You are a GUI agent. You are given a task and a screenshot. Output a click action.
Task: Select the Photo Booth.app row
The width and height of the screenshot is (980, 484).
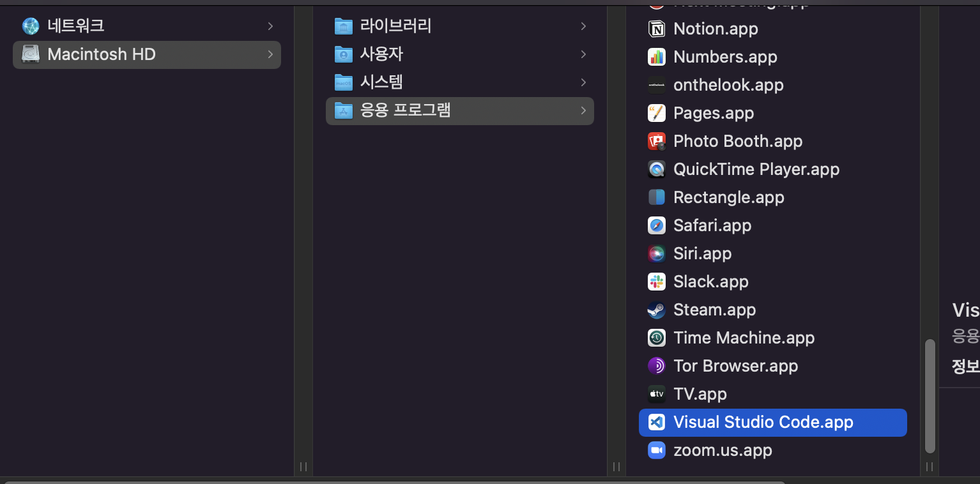tap(773, 141)
